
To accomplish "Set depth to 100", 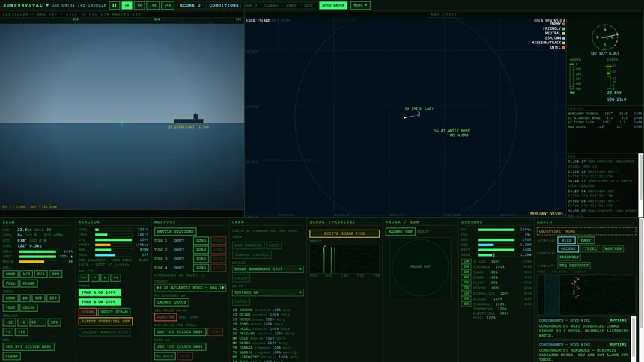I will tap(39, 298).
